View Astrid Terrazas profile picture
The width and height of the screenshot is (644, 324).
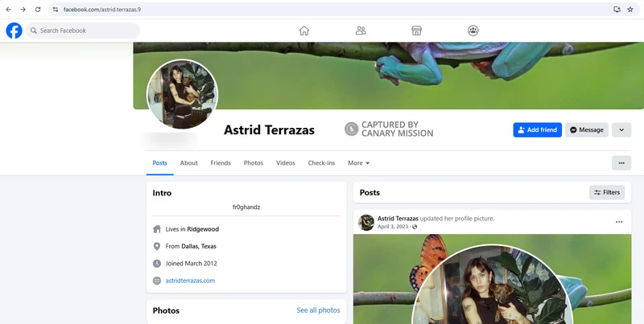coord(183,94)
